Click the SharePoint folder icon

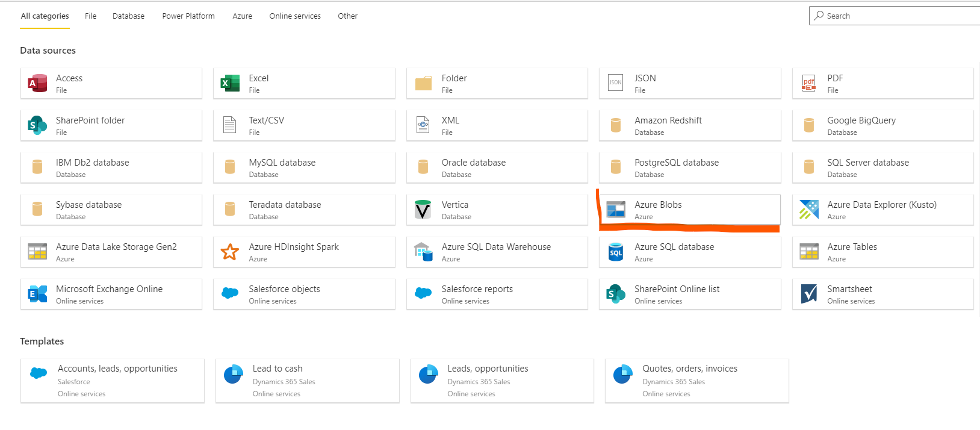[x=37, y=125]
